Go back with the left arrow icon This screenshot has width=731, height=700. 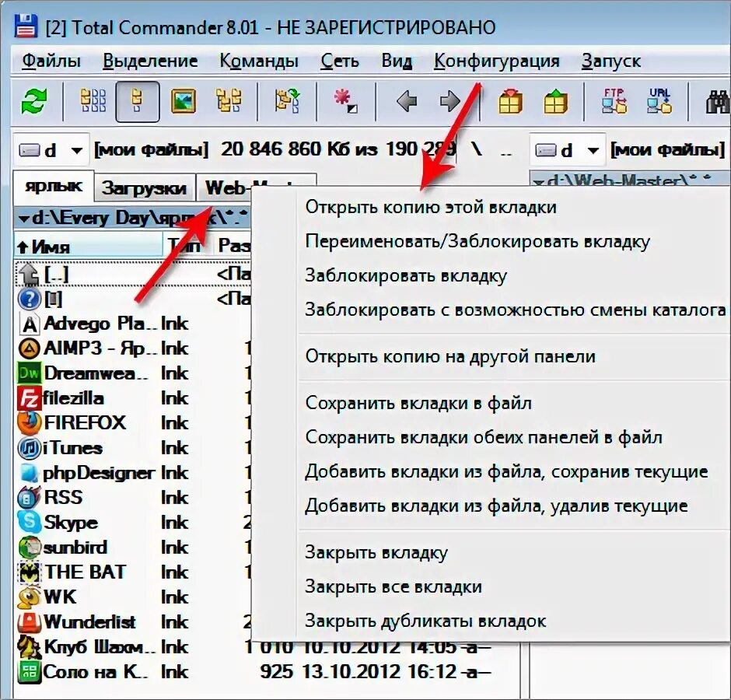406,101
